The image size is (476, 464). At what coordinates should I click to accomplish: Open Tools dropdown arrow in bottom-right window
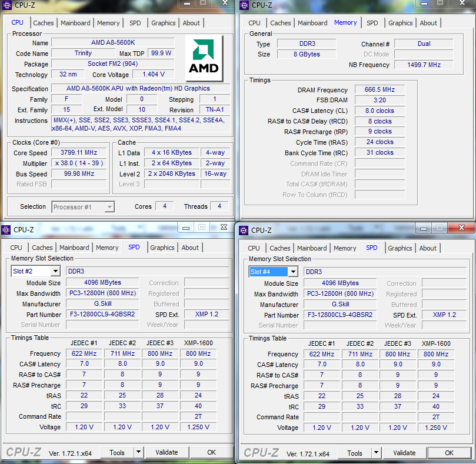(x=376, y=453)
